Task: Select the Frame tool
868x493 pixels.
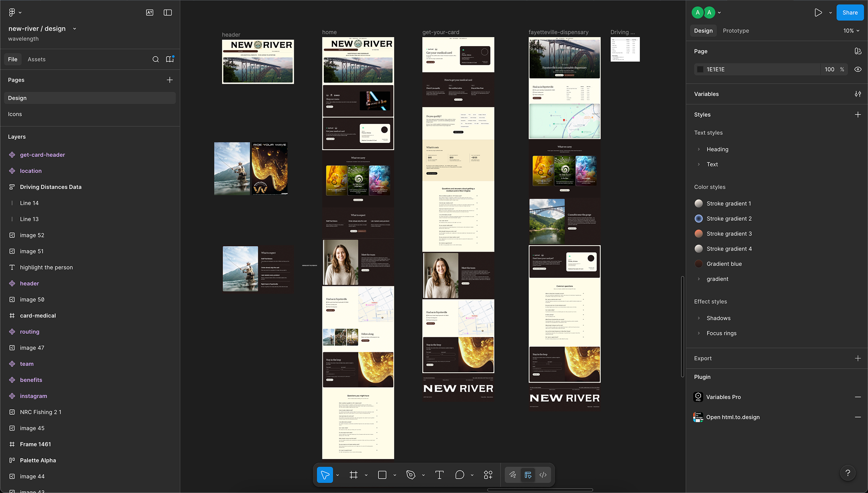Action: (x=354, y=475)
